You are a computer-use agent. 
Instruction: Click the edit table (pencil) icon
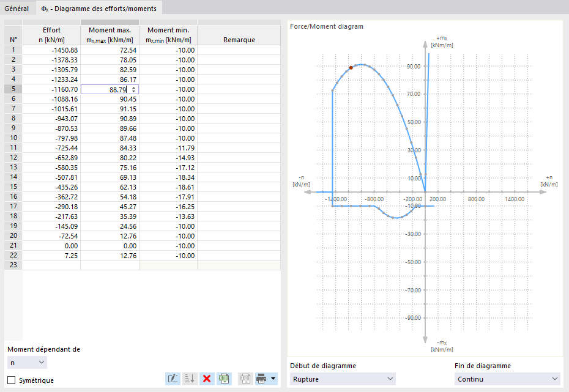pos(173,379)
